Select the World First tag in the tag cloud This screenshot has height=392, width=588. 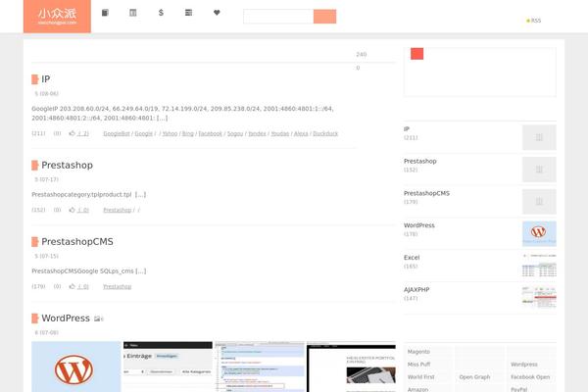[x=420, y=377]
